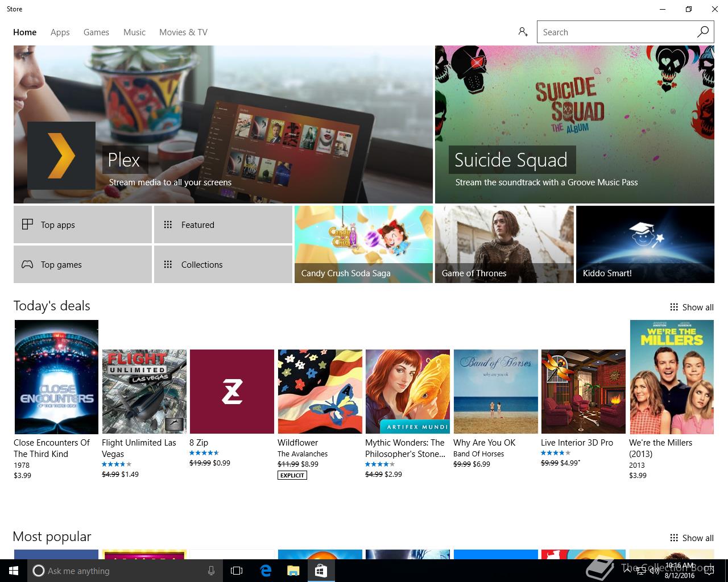Open the Windows Start menu

point(14,571)
